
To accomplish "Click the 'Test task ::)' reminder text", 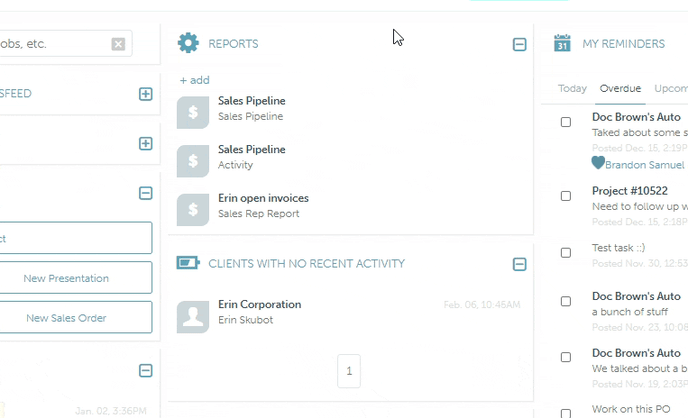I will point(619,248).
